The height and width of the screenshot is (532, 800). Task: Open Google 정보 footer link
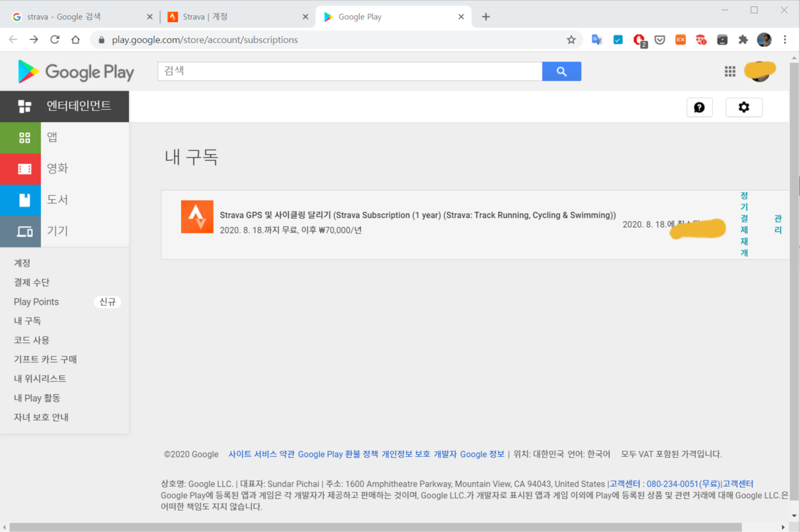482,454
